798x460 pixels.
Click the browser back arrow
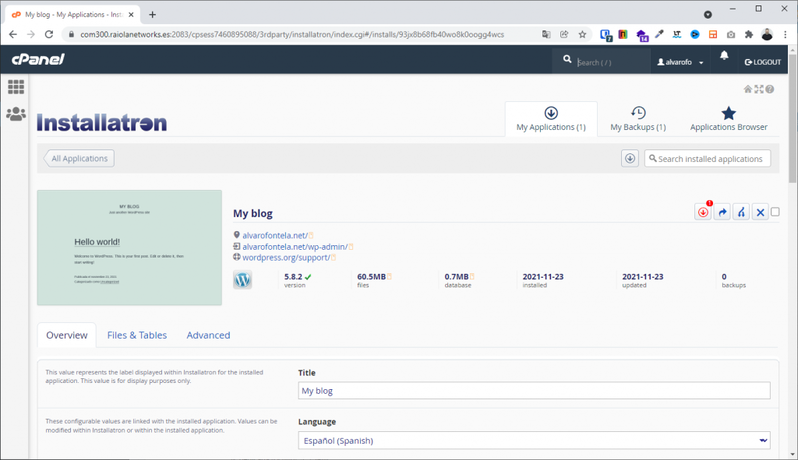pyautogui.click(x=13, y=34)
